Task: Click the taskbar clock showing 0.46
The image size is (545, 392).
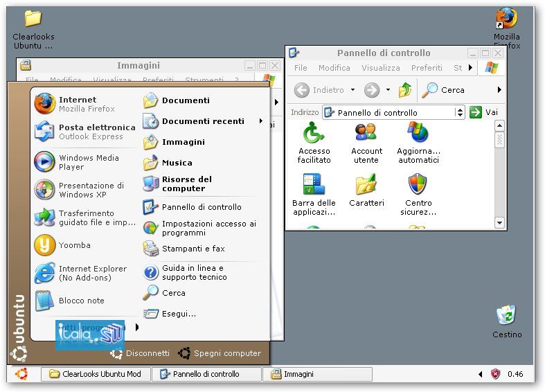Action: coord(515,374)
